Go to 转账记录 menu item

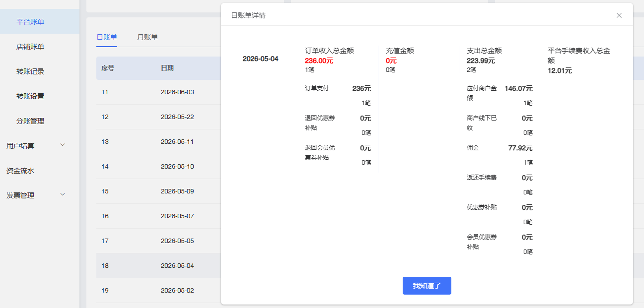pos(40,71)
